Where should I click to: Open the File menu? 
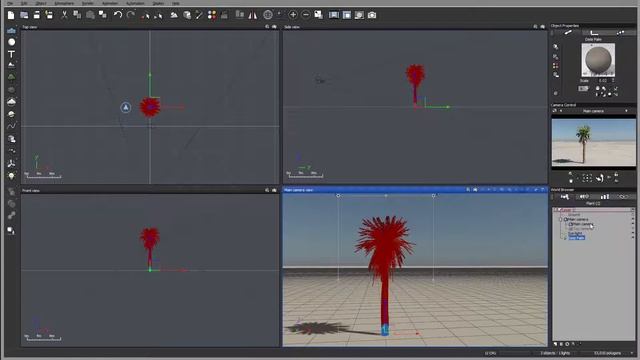[x=10, y=3]
